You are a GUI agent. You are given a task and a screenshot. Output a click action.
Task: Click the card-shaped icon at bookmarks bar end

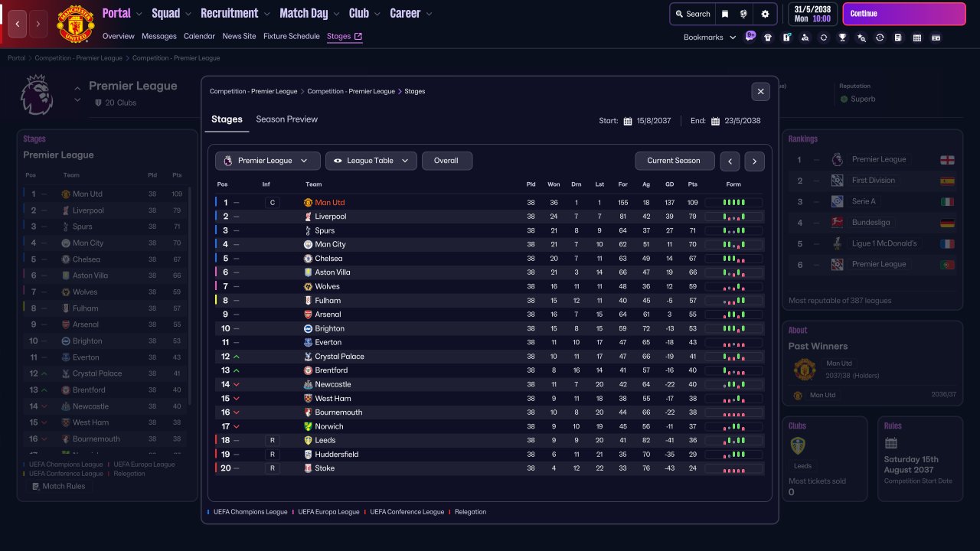936,37
